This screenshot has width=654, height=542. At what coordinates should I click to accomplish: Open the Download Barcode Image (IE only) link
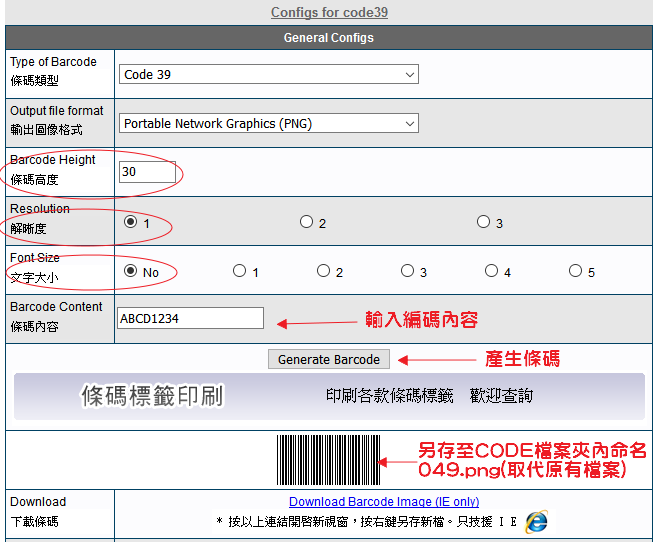(384, 502)
